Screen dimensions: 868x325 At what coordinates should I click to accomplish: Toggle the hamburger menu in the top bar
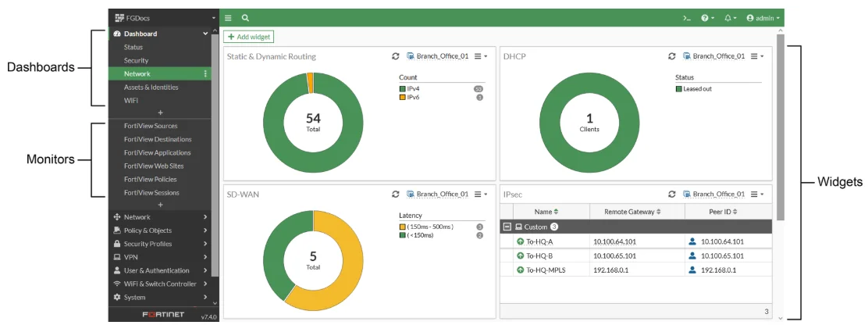[228, 18]
